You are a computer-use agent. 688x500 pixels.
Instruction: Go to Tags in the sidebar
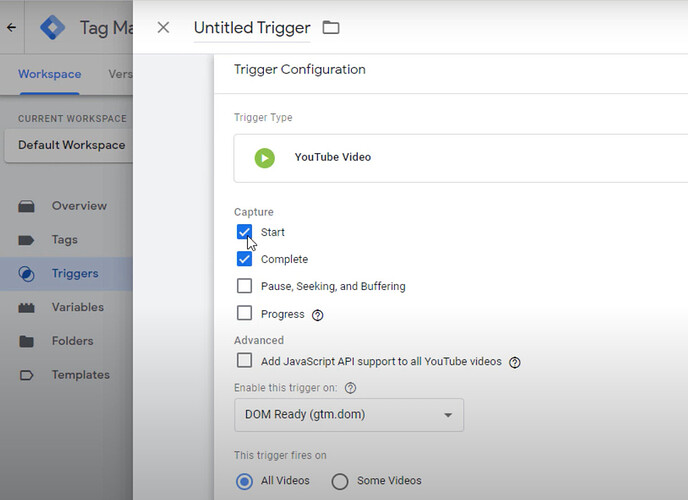pos(64,239)
